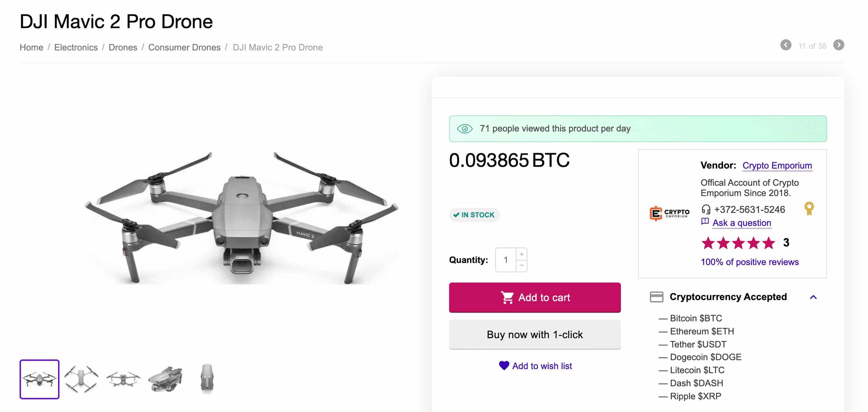Click Ask a question link

click(x=742, y=223)
